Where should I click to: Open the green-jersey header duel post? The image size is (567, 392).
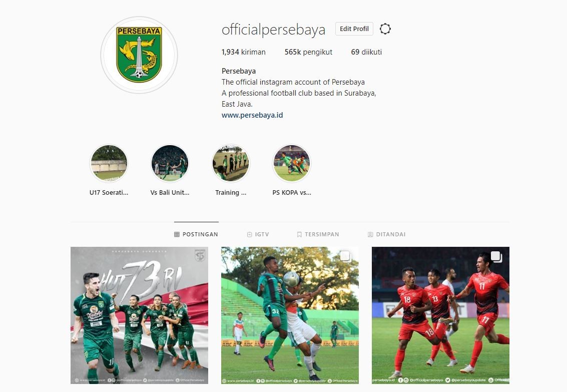(290, 315)
